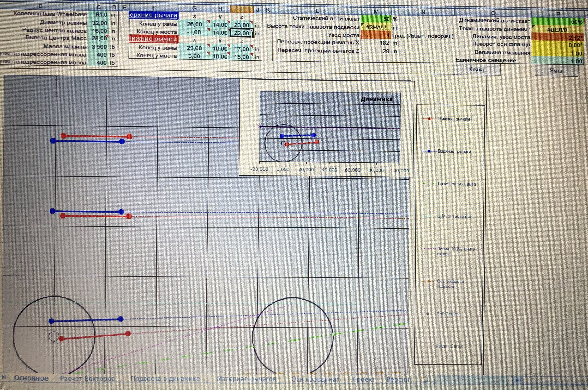Open the Расчет Векторов sheet tab
The image size is (588, 390).
click(87, 379)
